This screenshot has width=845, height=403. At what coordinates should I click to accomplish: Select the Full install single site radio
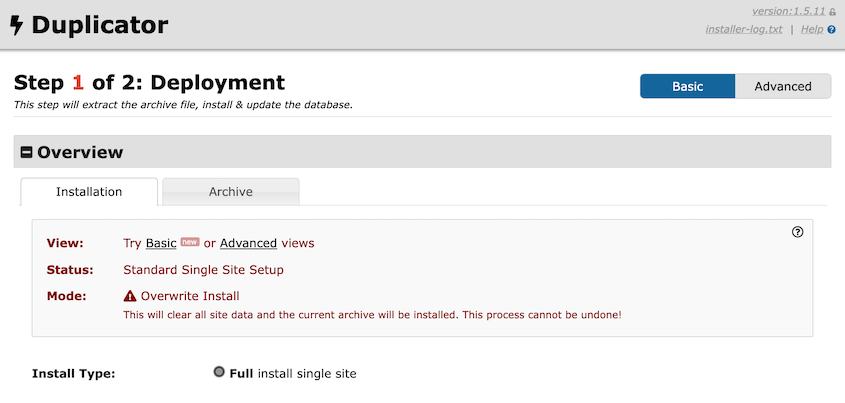(218, 372)
